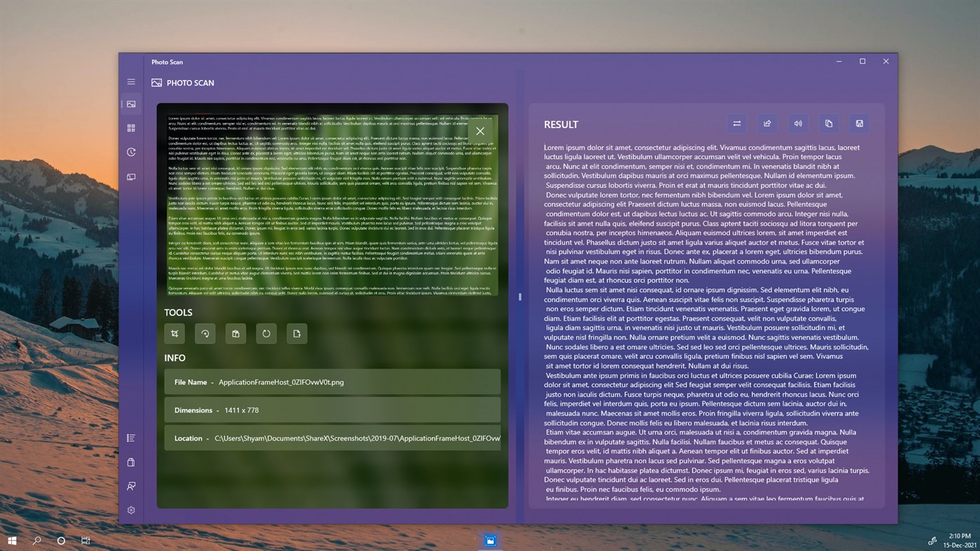Screen dimensions: 980x551
Task: Select the crop tool
Action: pos(174,334)
